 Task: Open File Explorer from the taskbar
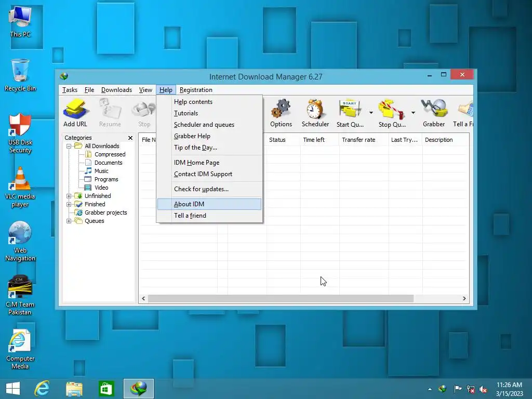[x=74, y=389]
